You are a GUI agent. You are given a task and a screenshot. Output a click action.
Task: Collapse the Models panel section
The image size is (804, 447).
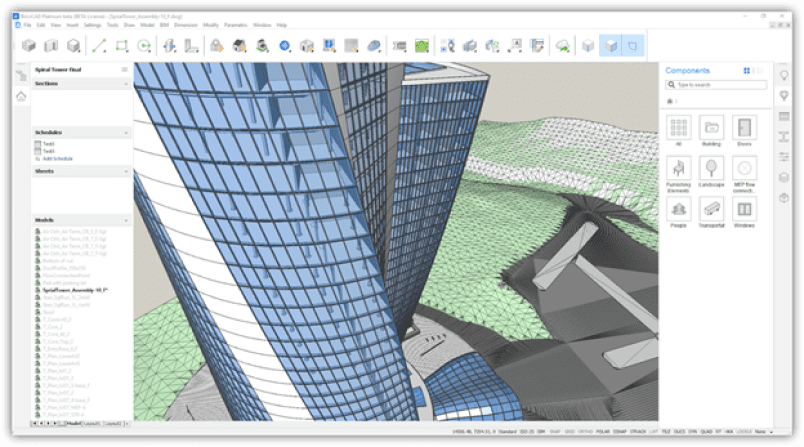pos(126,219)
